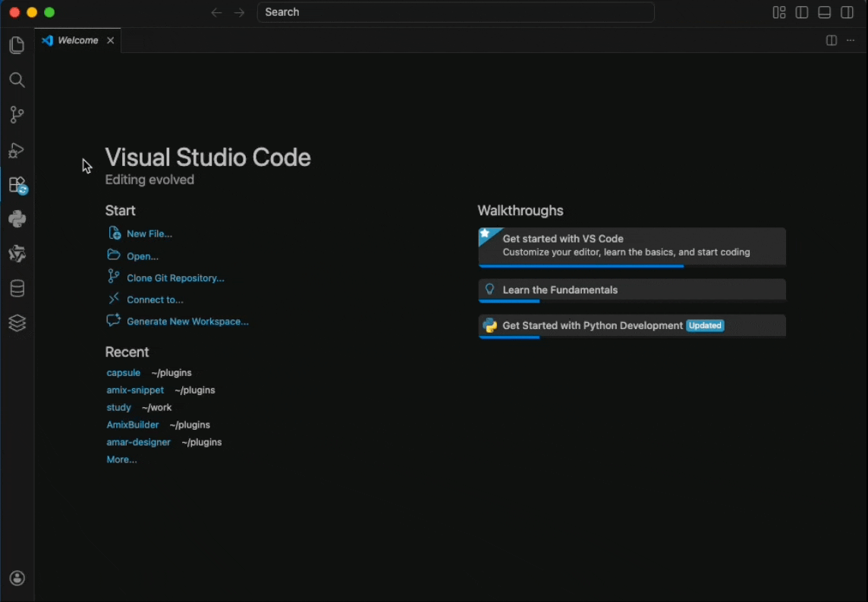Open the Run and Debug view

point(17,150)
